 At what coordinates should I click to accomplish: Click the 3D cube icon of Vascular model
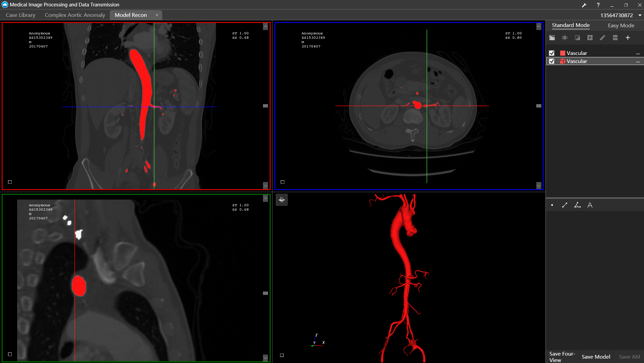click(563, 61)
